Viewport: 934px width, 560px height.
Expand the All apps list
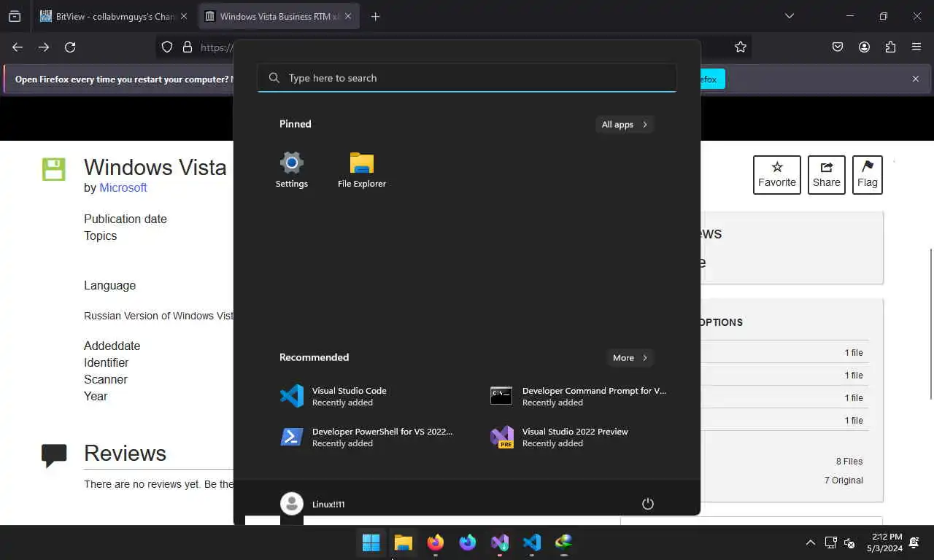625,125
